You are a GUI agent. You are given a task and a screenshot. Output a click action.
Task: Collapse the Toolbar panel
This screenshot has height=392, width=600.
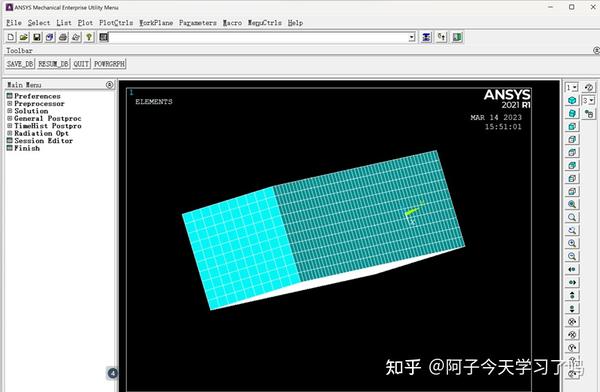[596, 51]
